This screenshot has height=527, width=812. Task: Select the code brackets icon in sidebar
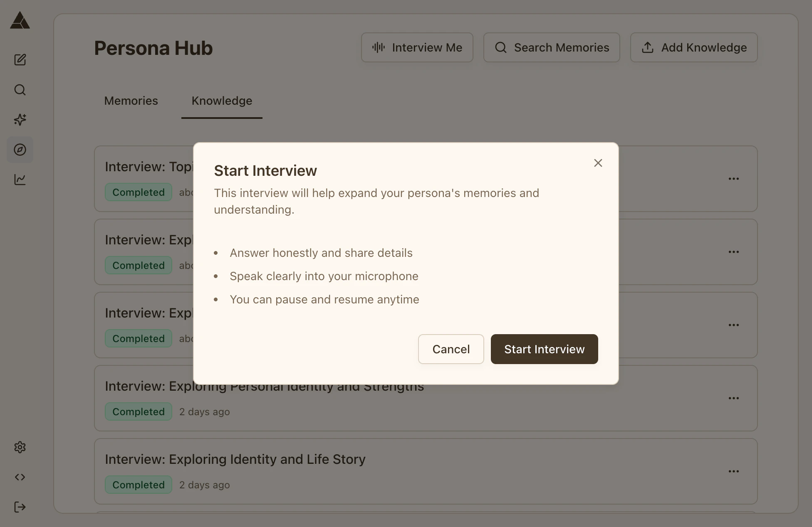click(x=20, y=477)
